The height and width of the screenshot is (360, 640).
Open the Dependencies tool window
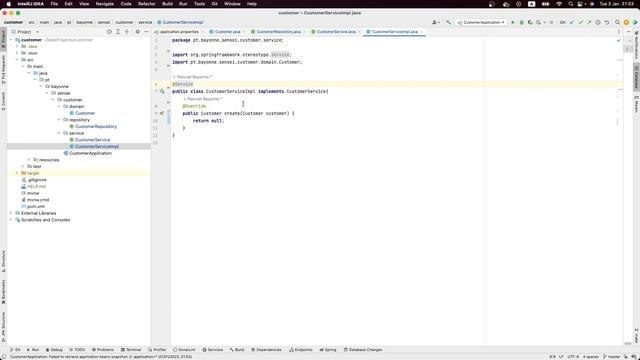(x=266, y=350)
